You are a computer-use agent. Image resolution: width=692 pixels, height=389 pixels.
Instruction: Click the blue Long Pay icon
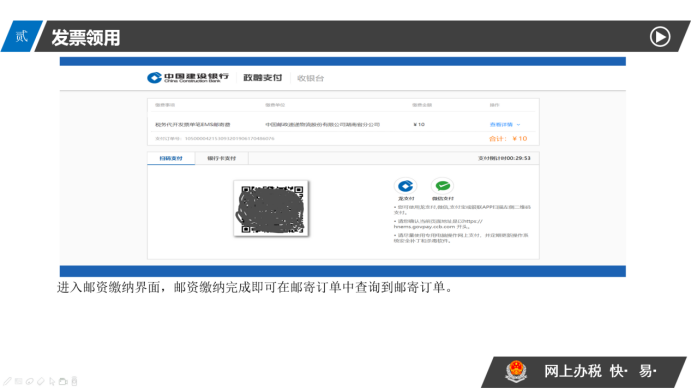tap(406, 186)
